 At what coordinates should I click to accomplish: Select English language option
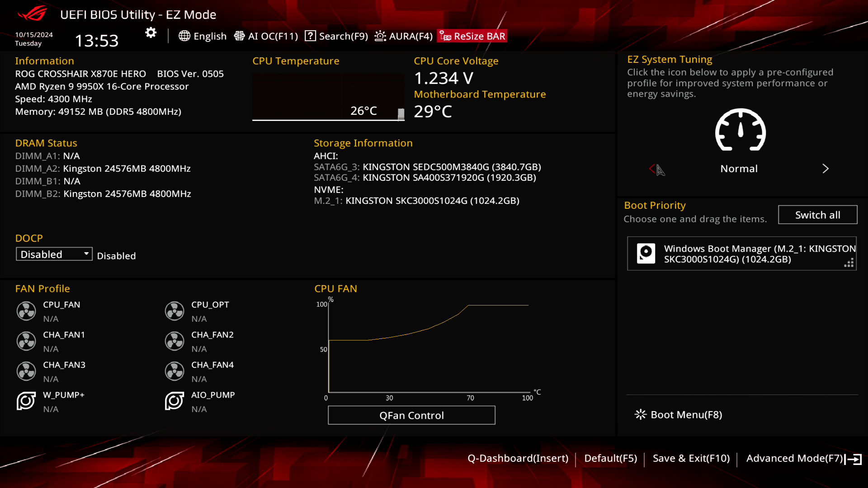click(203, 36)
